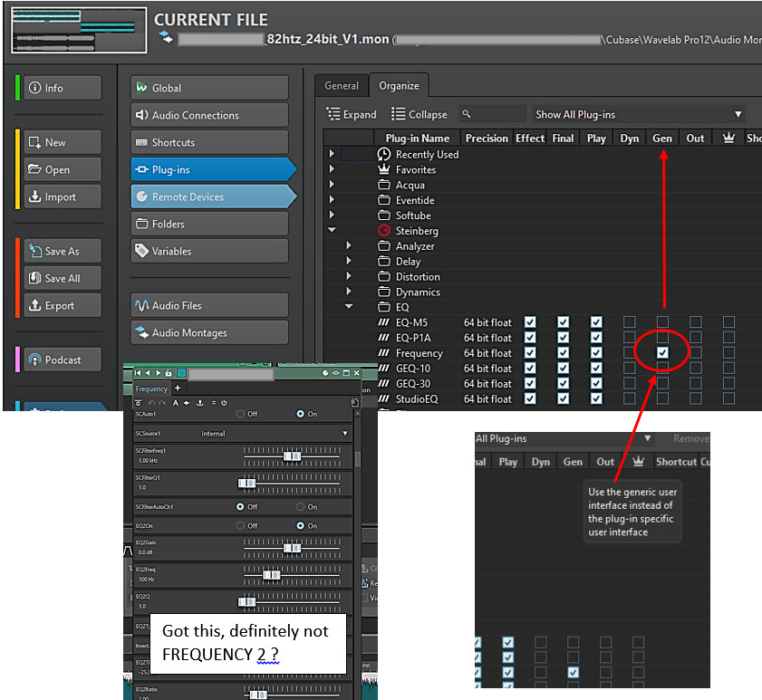The image size is (762, 700).
Task: Select the Plug-ins preferences page
Action: click(213, 169)
